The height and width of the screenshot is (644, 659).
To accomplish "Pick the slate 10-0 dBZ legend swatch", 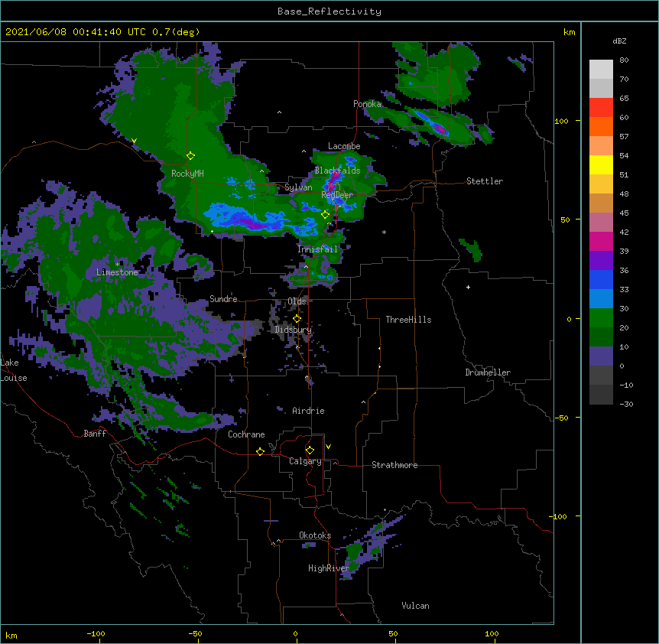I will (x=601, y=356).
